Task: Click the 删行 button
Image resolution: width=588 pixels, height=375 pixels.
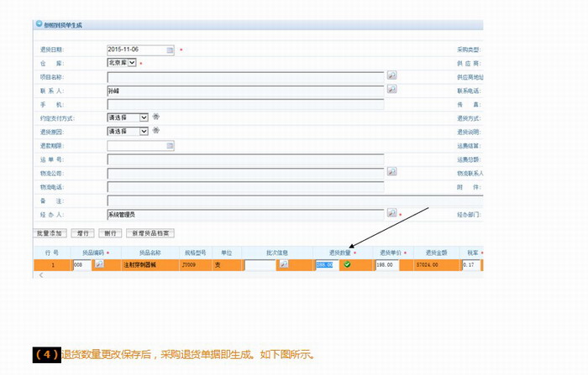Action: pos(108,232)
